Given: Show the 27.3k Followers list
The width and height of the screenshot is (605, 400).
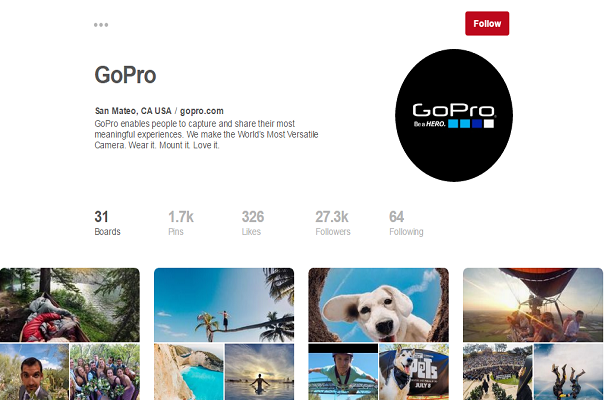Looking at the screenshot, I should pos(333,223).
